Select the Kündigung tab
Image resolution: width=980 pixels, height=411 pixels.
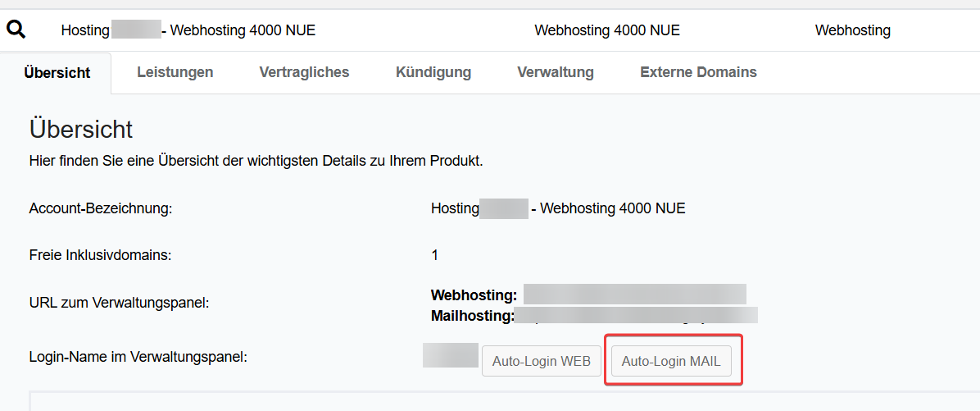tap(433, 72)
